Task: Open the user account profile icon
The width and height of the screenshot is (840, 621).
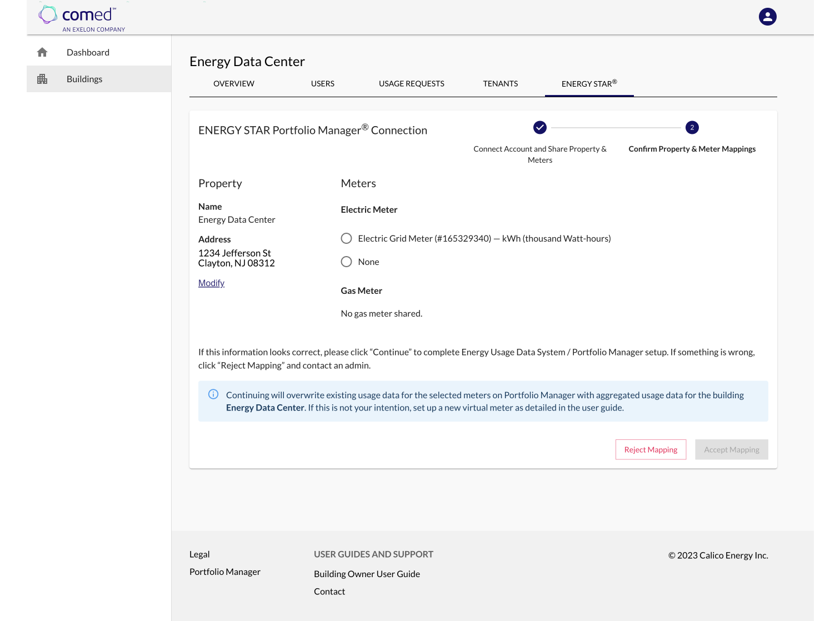Action: (x=767, y=17)
